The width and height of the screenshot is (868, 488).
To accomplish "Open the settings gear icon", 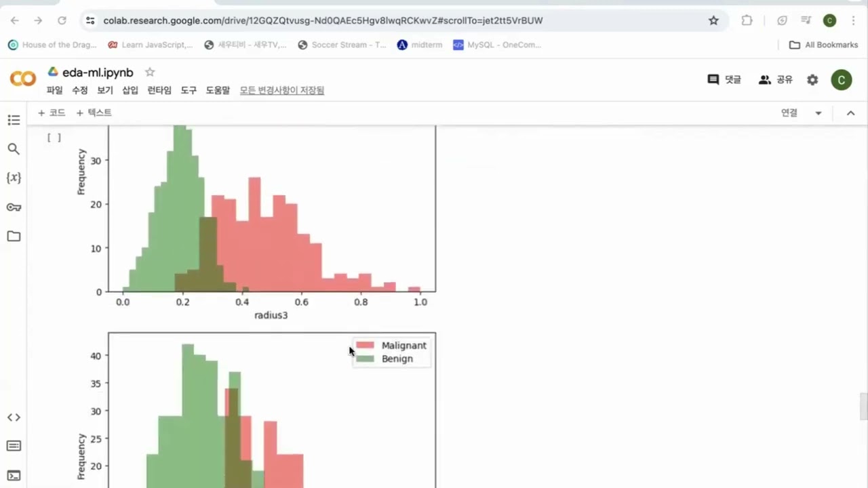I will point(812,79).
